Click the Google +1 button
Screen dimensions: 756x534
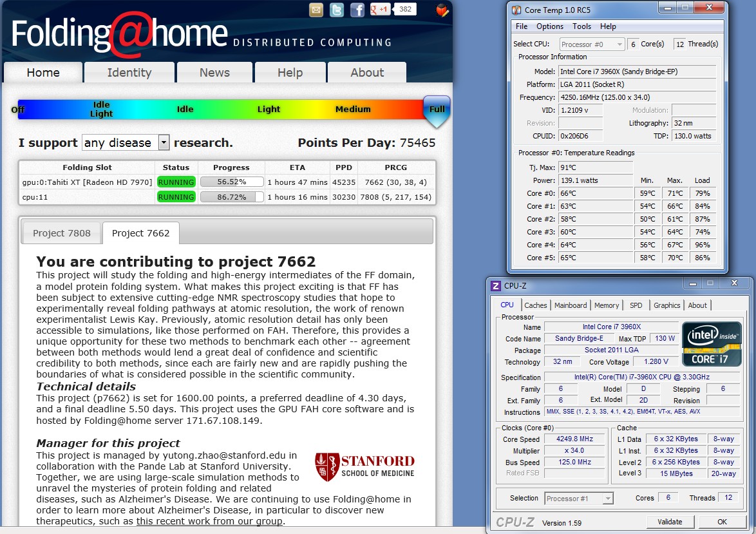point(380,9)
